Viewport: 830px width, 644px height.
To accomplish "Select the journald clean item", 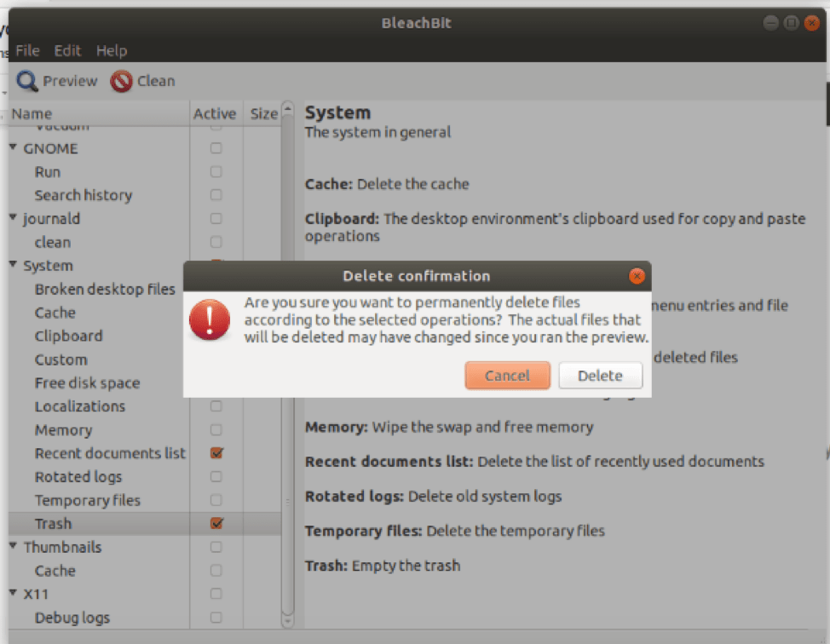I will click(52, 243).
